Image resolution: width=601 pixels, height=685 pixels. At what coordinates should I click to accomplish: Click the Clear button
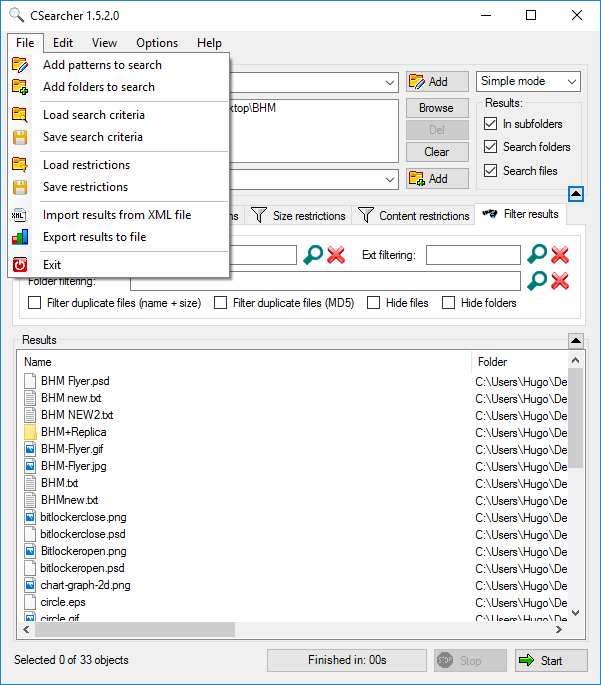(437, 152)
